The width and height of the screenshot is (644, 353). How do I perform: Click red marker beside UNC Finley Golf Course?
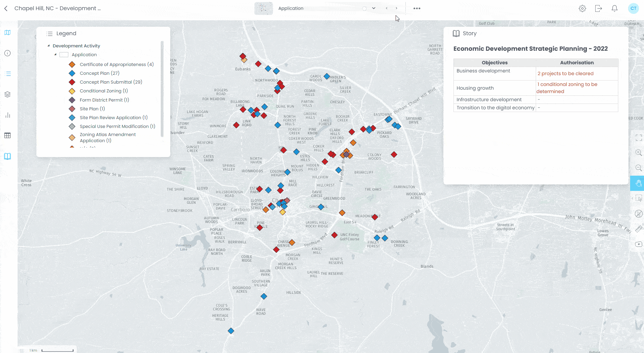coord(334,235)
